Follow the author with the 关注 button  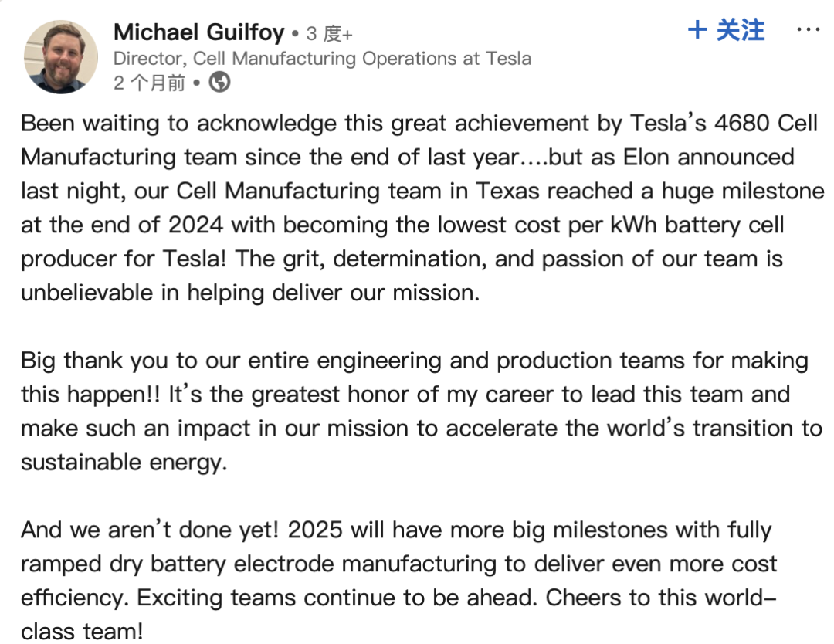pyautogui.click(x=726, y=30)
